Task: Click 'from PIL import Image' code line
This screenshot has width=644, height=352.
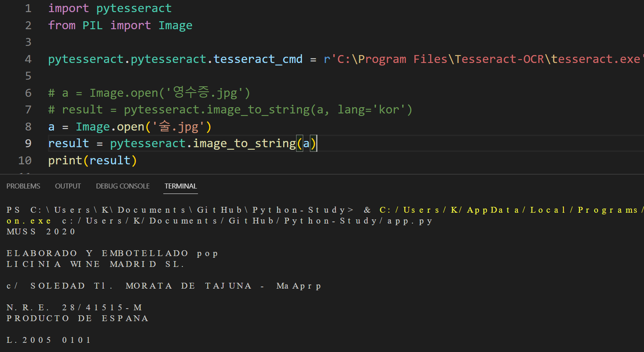Action: click(x=120, y=25)
